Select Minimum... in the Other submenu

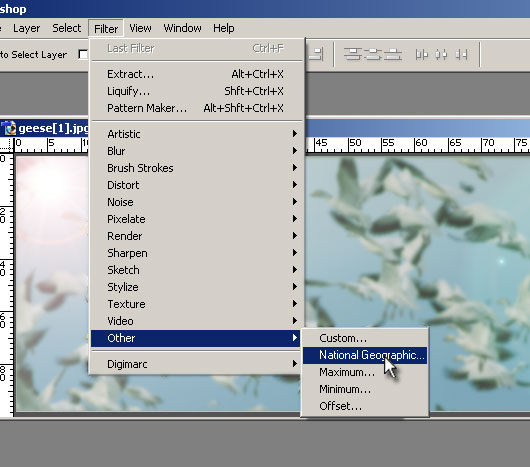pyautogui.click(x=365, y=389)
